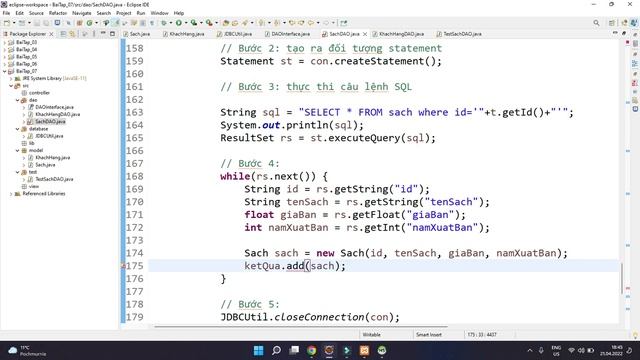The width and height of the screenshot is (640, 360).
Task: Click Smart Insert in status bar
Action: tap(429, 335)
